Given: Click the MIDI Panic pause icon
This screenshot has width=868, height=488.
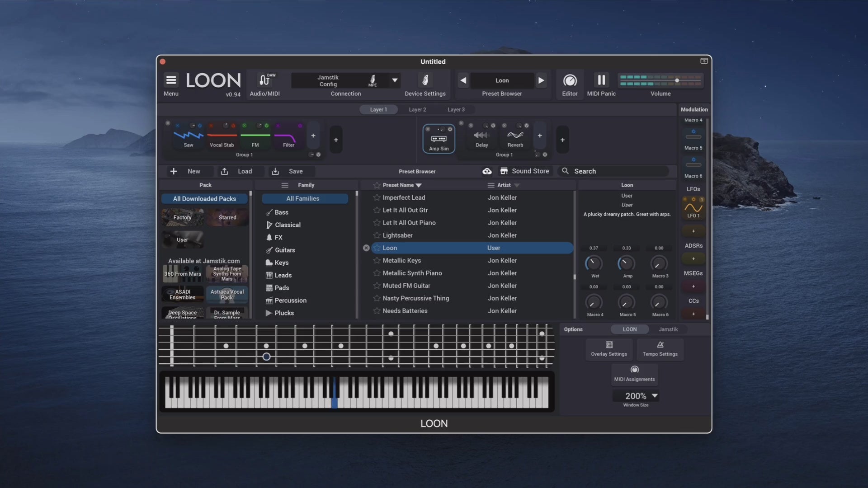Looking at the screenshot, I should (601, 80).
